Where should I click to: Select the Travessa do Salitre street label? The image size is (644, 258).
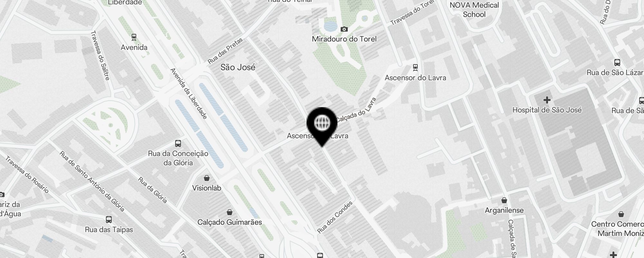(100, 55)
